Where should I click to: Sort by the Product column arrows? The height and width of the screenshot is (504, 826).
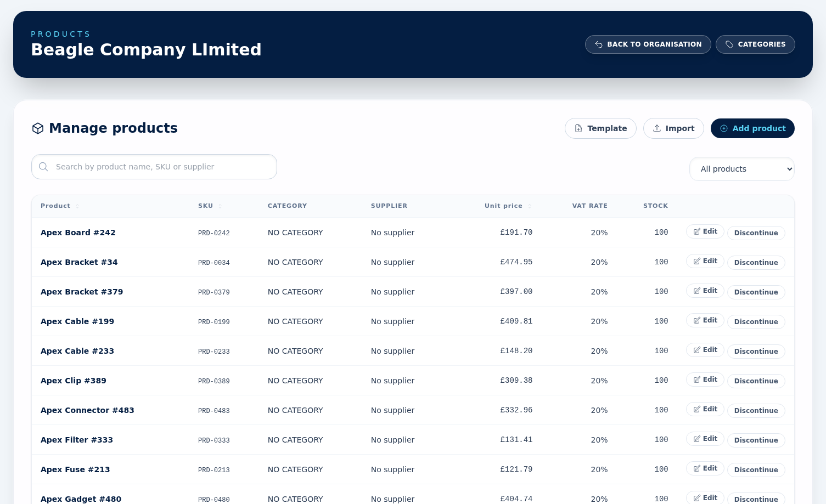(77, 206)
